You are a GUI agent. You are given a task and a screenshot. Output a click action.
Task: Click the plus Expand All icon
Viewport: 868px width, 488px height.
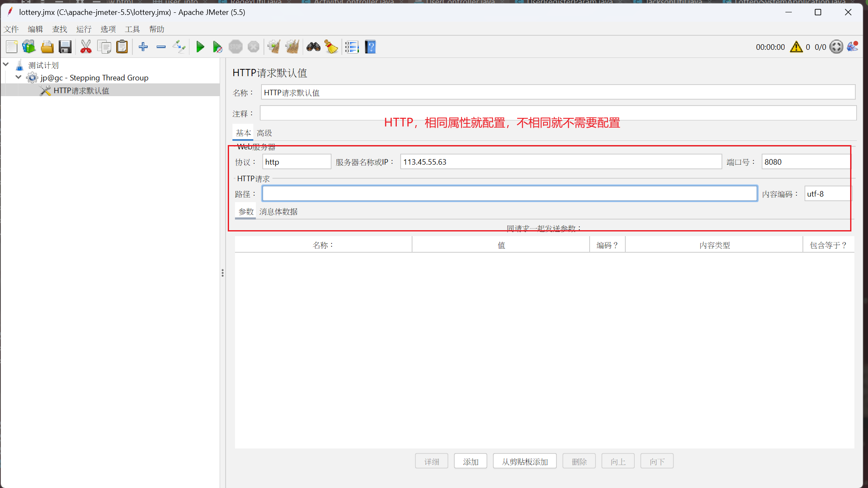pyautogui.click(x=143, y=47)
